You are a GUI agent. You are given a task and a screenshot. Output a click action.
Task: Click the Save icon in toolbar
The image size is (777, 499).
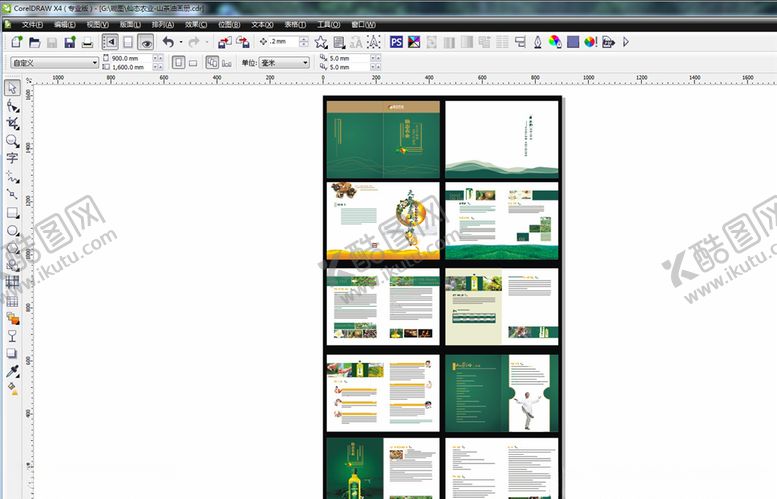pyautogui.click(x=69, y=43)
